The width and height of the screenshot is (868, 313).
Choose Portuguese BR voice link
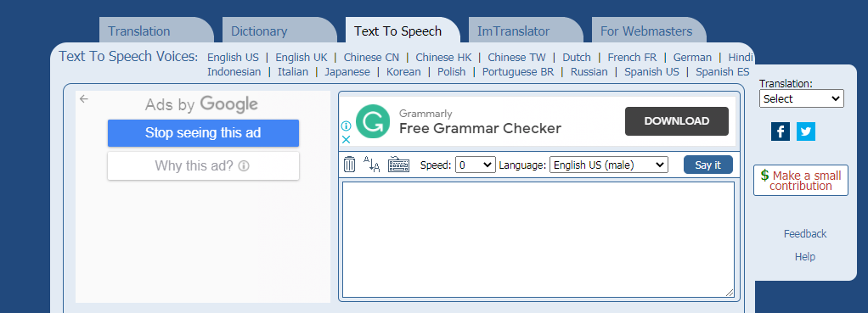point(518,72)
